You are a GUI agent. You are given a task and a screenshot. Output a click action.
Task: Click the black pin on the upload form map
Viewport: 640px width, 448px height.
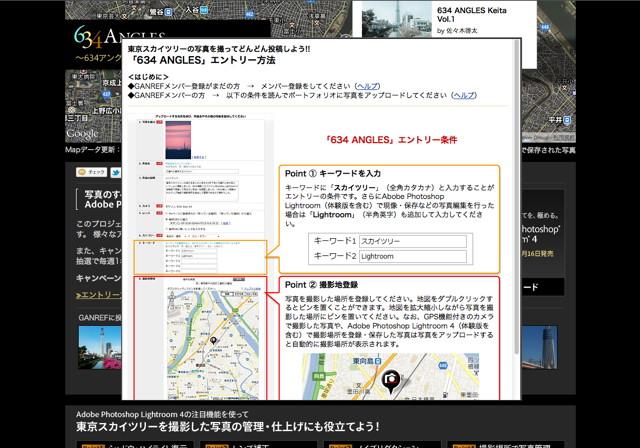213,340
